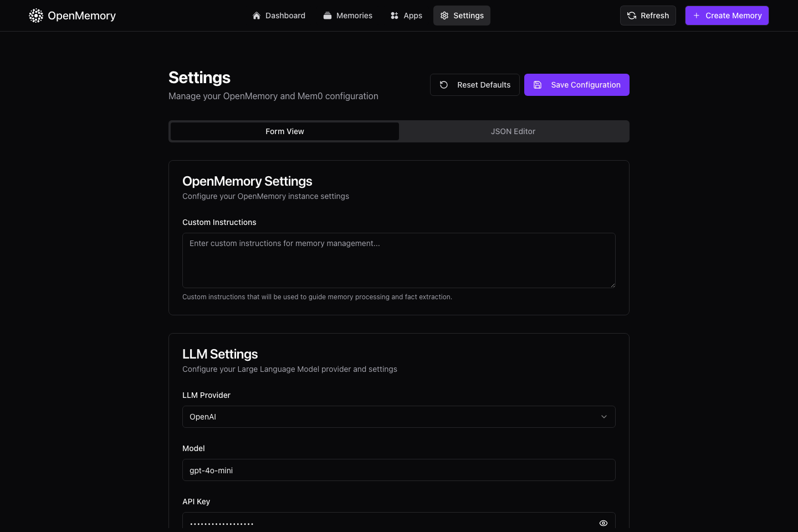Click the Save Configuration button

click(577, 85)
